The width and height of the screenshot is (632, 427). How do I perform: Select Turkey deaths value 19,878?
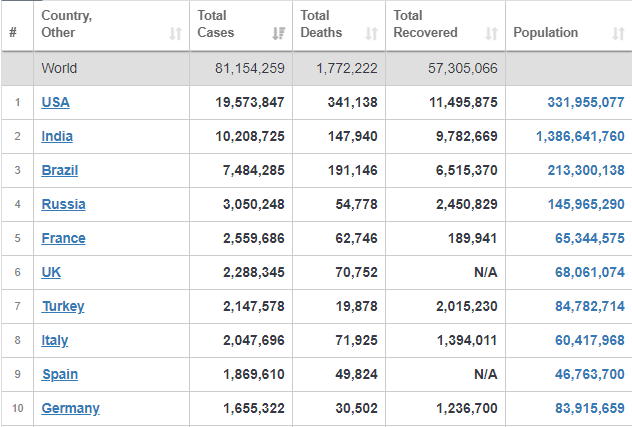357,306
